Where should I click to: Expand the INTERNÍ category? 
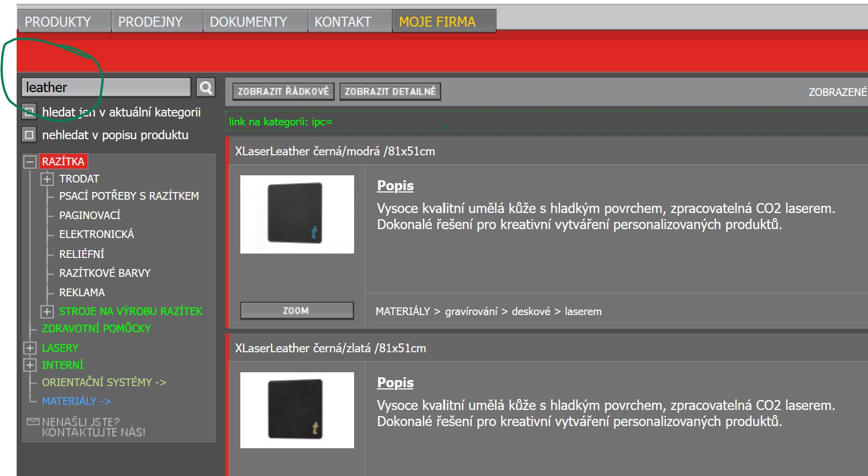[x=30, y=366]
